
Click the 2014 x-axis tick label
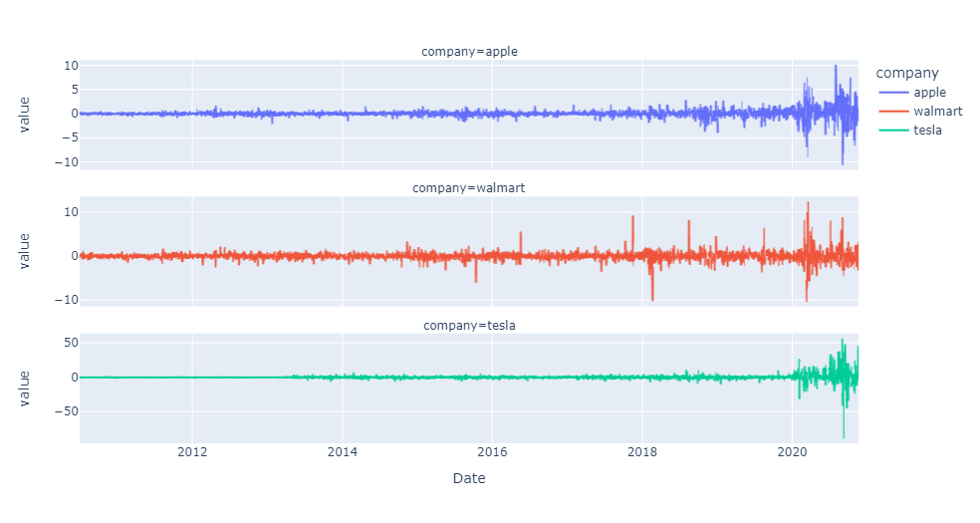343,451
